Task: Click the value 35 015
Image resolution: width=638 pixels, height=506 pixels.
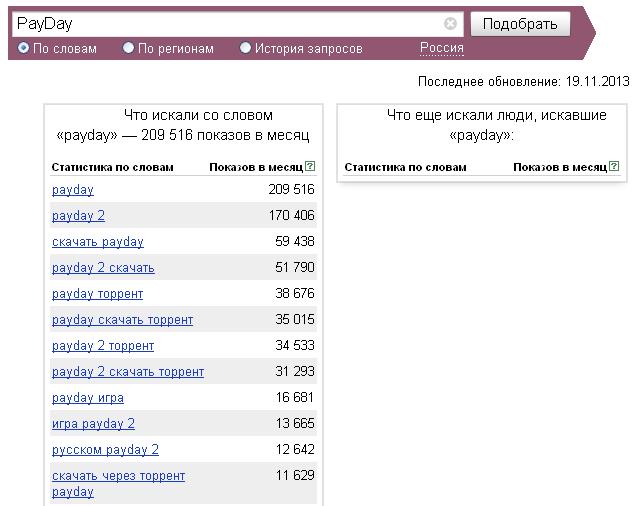Action: click(295, 320)
